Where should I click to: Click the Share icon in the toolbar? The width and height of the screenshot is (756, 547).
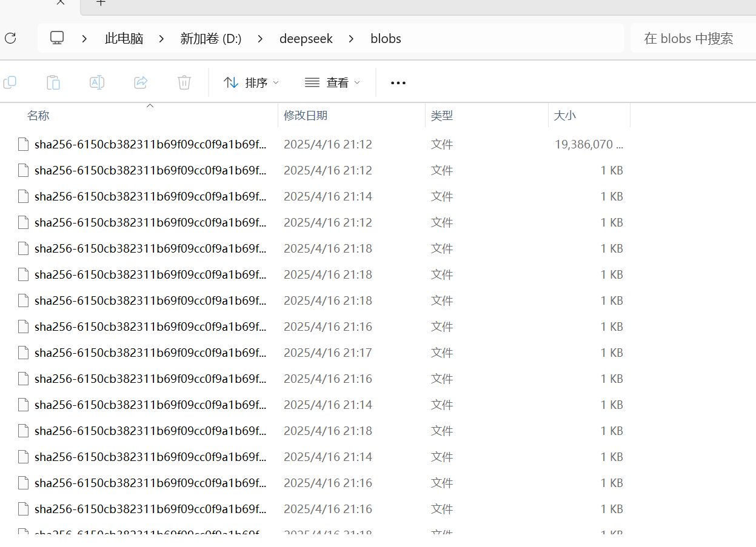pos(141,82)
